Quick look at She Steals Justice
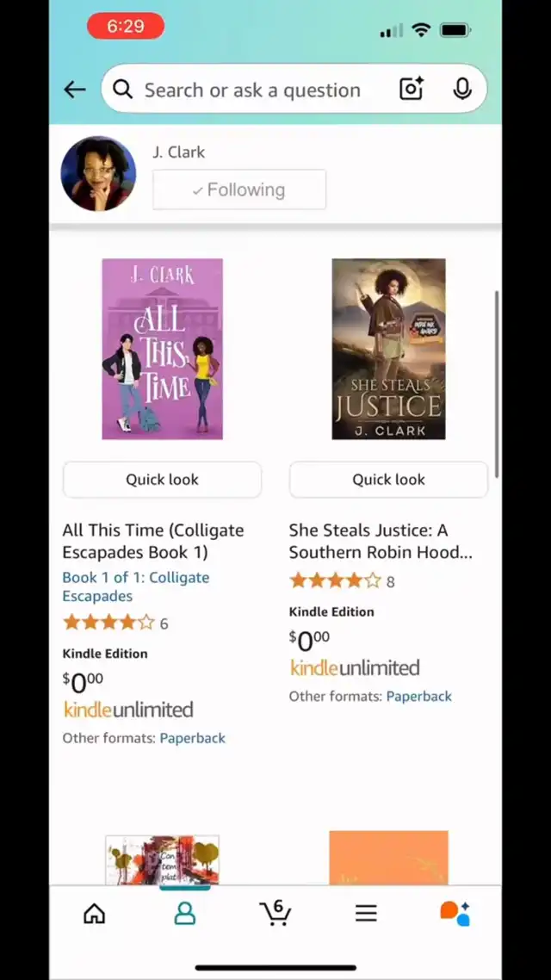This screenshot has height=980, width=551. coord(388,480)
